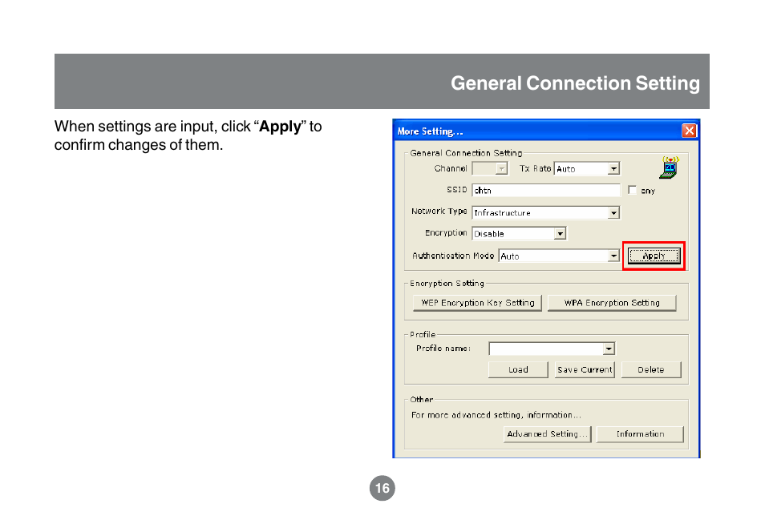This screenshot has height=532, width=765.
Task: Expand the Network Type combo box
Action: pyautogui.click(x=613, y=212)
